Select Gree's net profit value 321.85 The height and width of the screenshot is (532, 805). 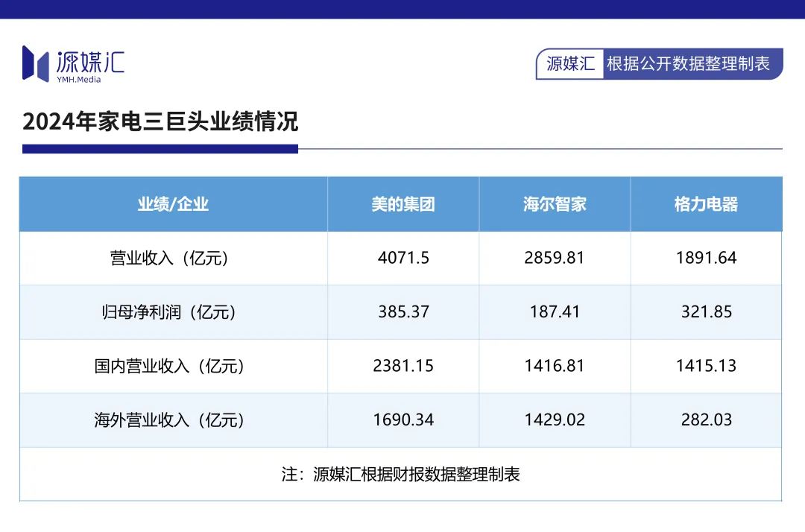point(707,312)
